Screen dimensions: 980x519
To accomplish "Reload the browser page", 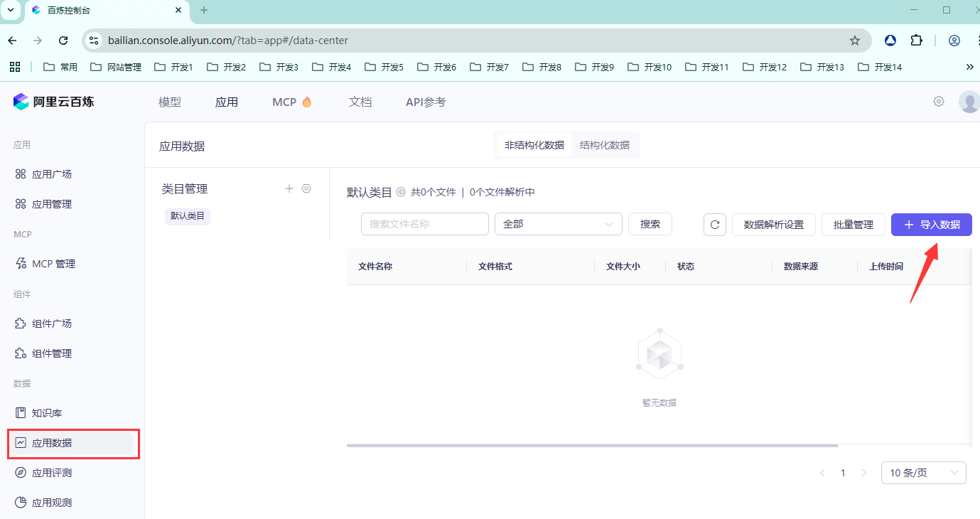I will [x=63, y=41].
